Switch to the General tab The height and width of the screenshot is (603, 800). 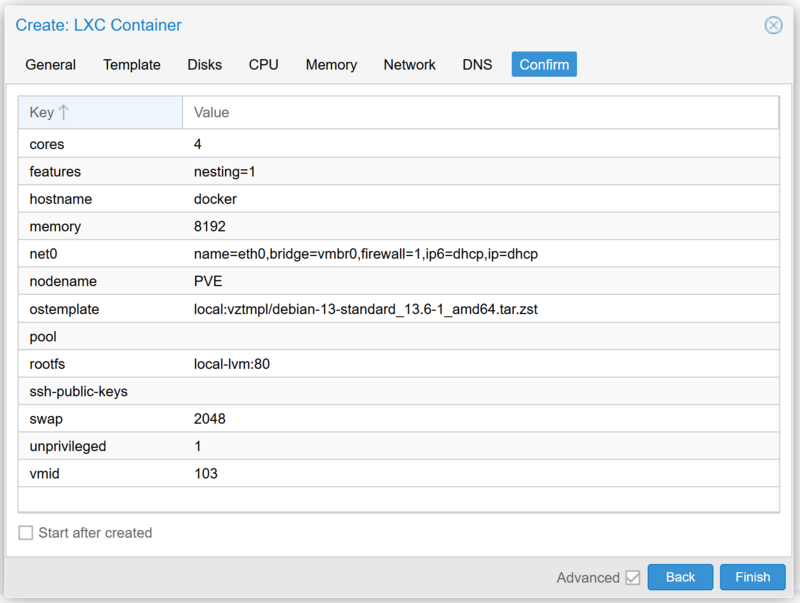51,65
